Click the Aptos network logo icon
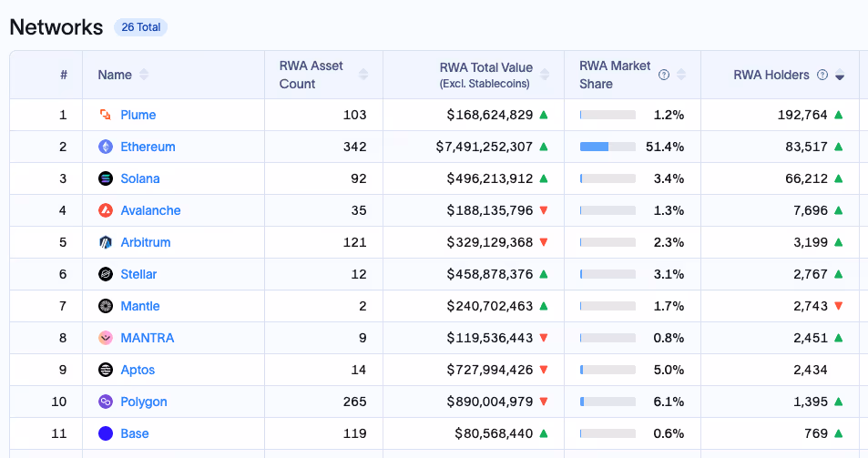868x458 pixels. point(105,370)
